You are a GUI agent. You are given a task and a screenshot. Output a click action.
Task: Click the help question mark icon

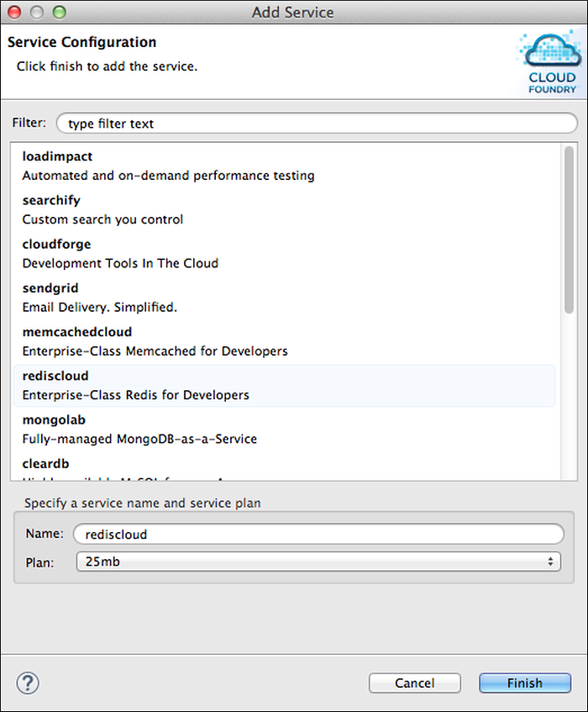pyautogui.click(x=28, y=682)
